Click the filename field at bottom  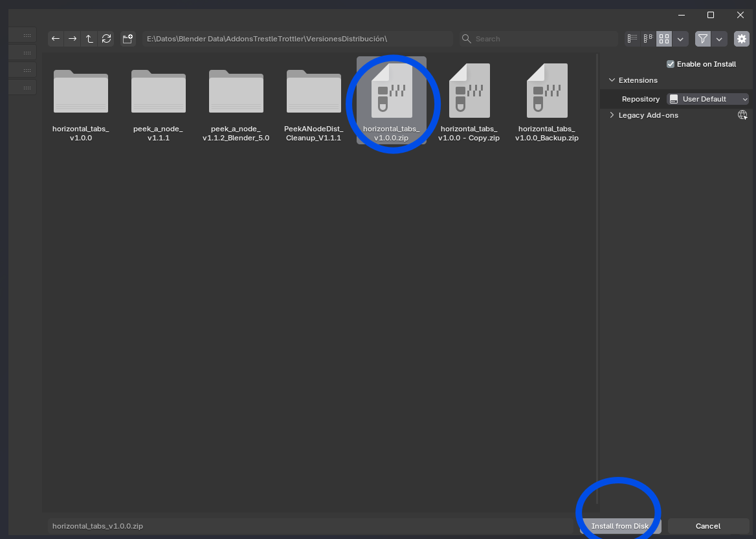click(x=312, y=526)
